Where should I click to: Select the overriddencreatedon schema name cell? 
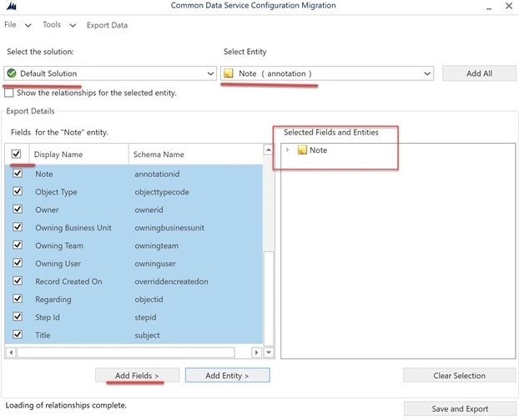pyautogui.click(x=171, y=281)
